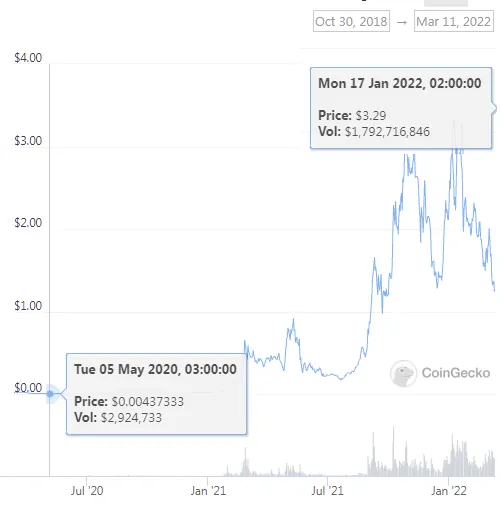This screenshot has height=509, width=503.
Task: Click the Mon 17 Jan 2022 tooltip box
Action: [401, 108]
